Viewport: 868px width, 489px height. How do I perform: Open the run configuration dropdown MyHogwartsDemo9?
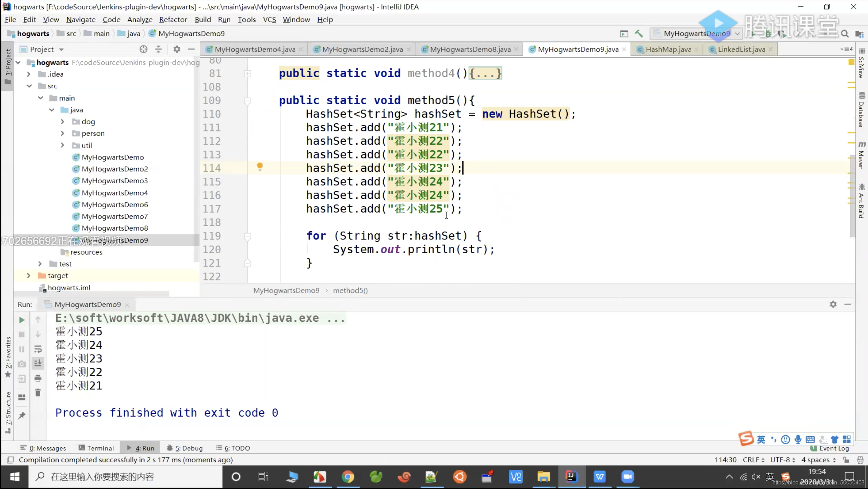[696, 34]
